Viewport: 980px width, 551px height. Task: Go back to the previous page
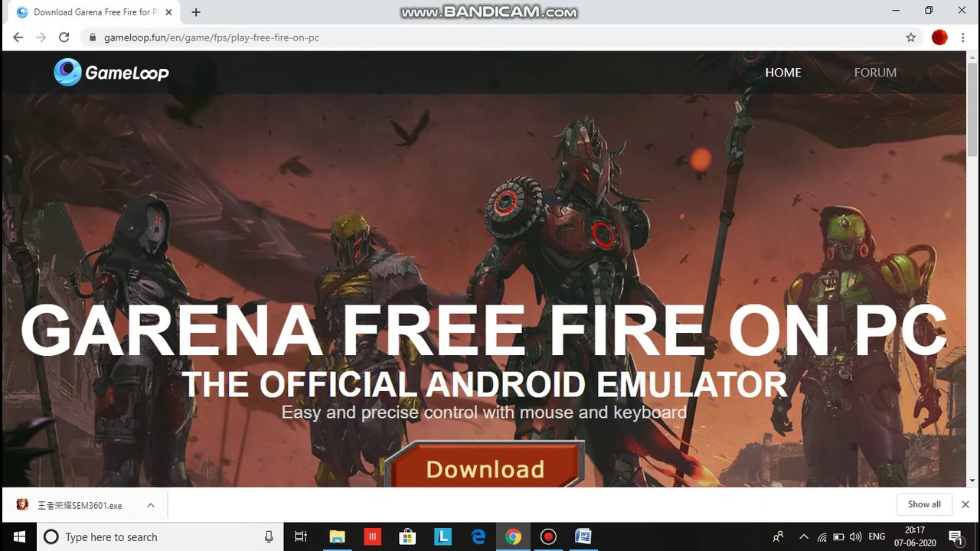pyautogui.click(x=18, y=37)
